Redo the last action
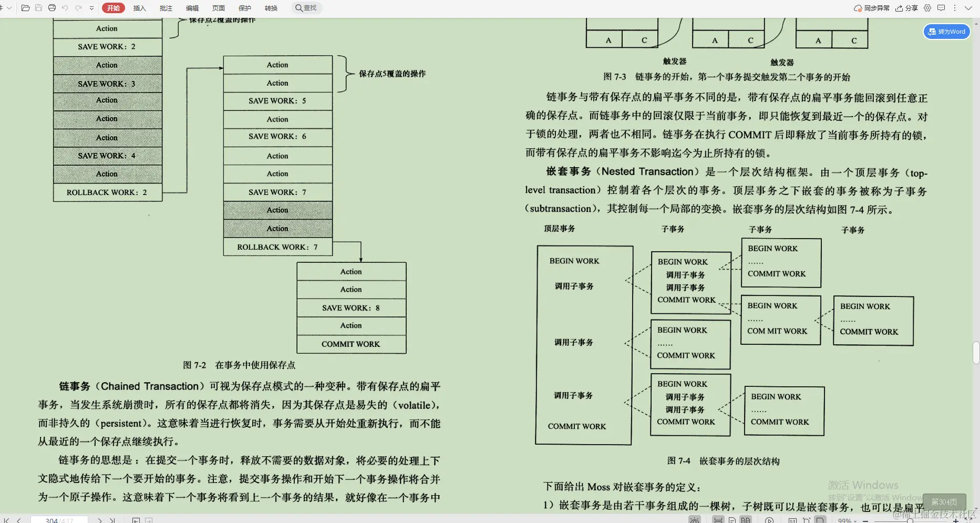Viewport: 980px width, 523px height. 78,8
